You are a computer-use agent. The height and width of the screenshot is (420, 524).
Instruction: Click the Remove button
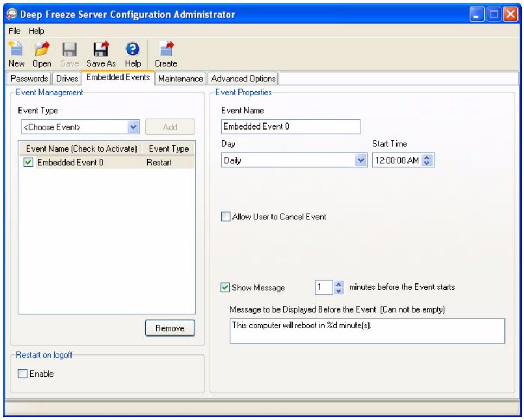pos(170,328)
